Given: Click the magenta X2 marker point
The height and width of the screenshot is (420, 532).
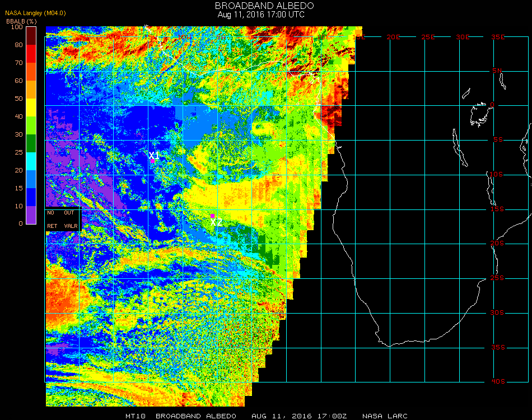Looking at the screenshot, I should (x=212, y=216).
